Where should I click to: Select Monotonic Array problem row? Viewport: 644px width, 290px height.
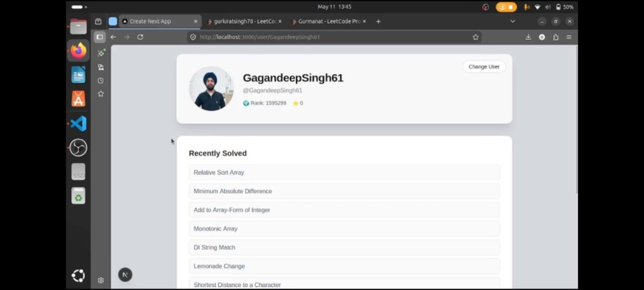pos(344,229)
